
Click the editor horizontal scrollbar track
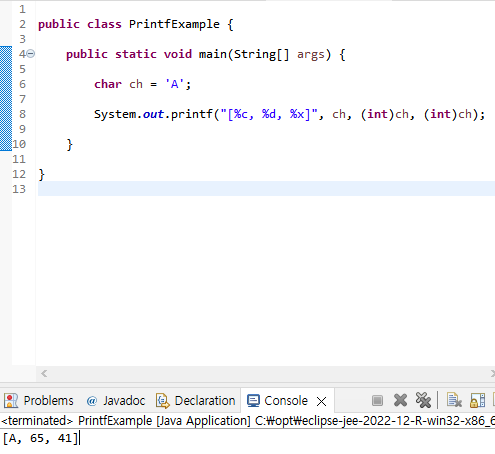point(267,373)
